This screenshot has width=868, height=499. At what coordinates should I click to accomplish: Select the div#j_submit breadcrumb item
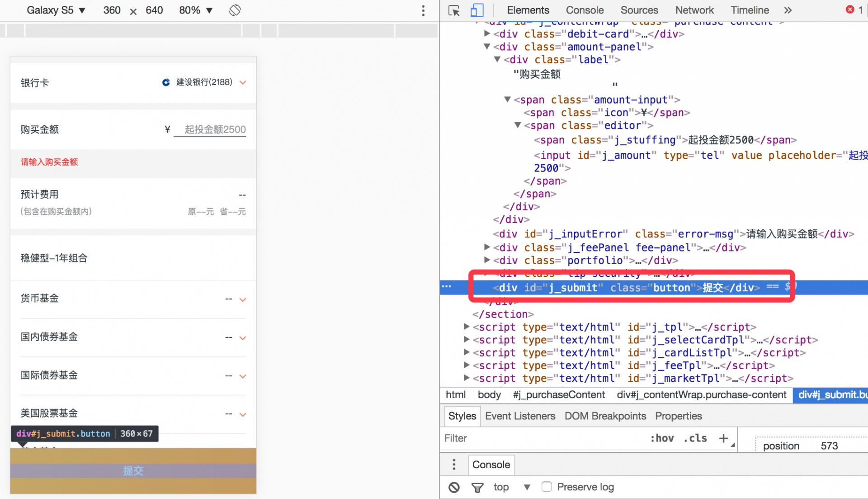(x=831, y=395)
